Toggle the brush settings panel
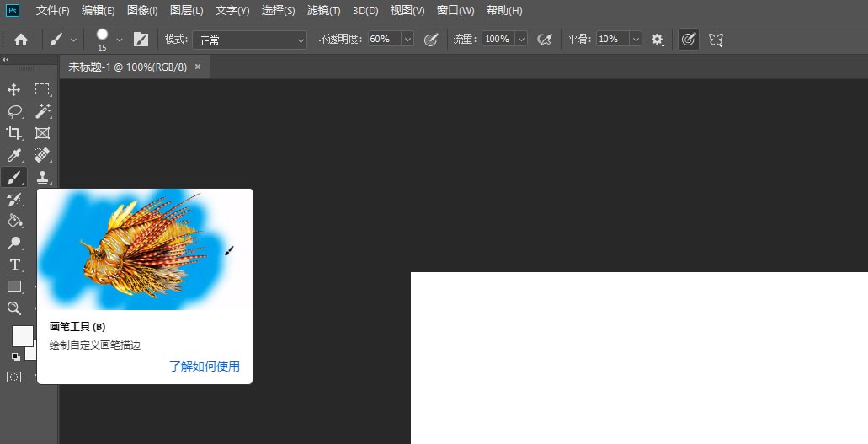The width and height of the screenshot is (868, 444). click(x=141, y=40)
